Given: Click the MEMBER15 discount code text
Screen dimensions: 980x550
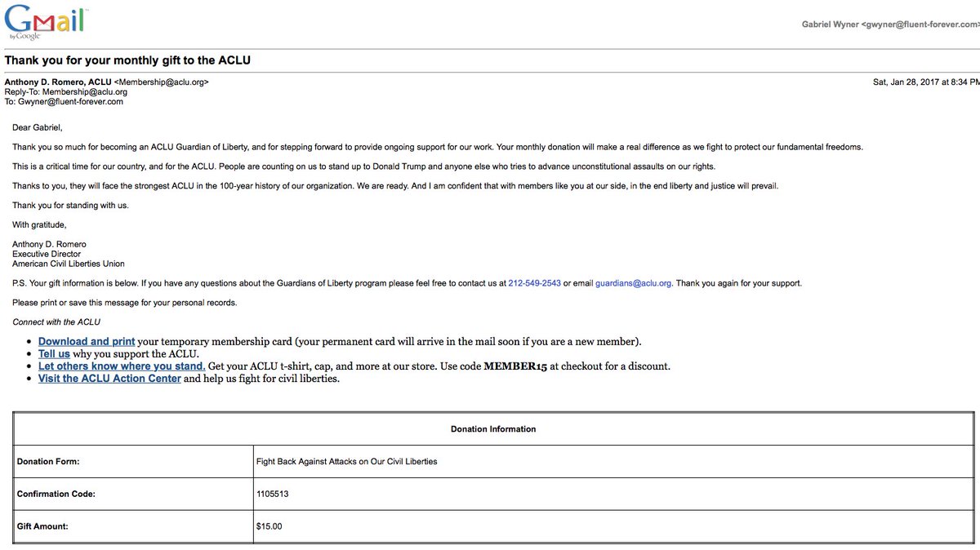Looking at the screenshot, I should 515,366.
